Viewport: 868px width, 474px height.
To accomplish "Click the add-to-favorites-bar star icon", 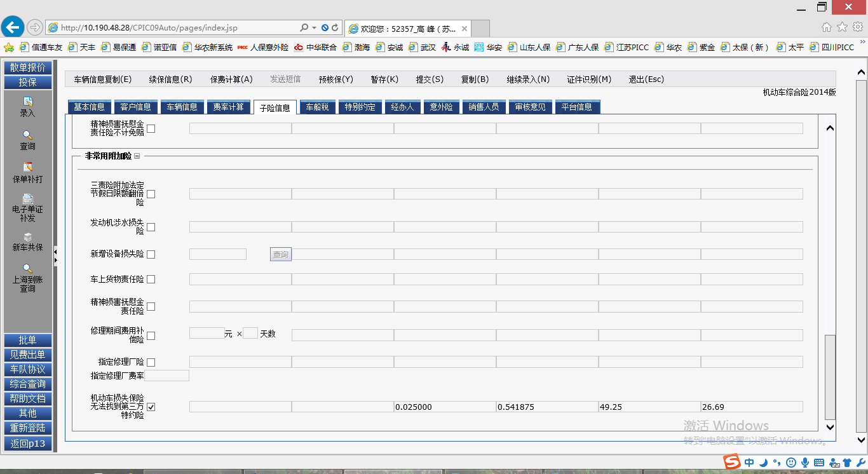I will [9, 47].
